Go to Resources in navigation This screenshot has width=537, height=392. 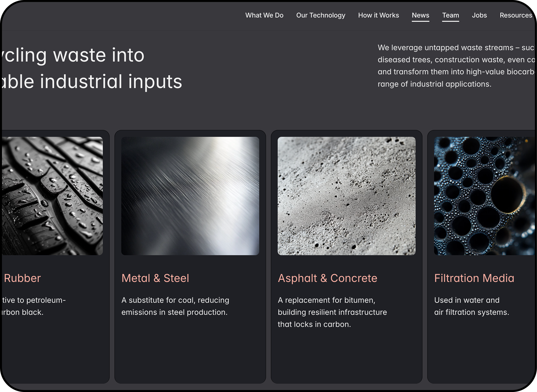[x=516, y=15]
